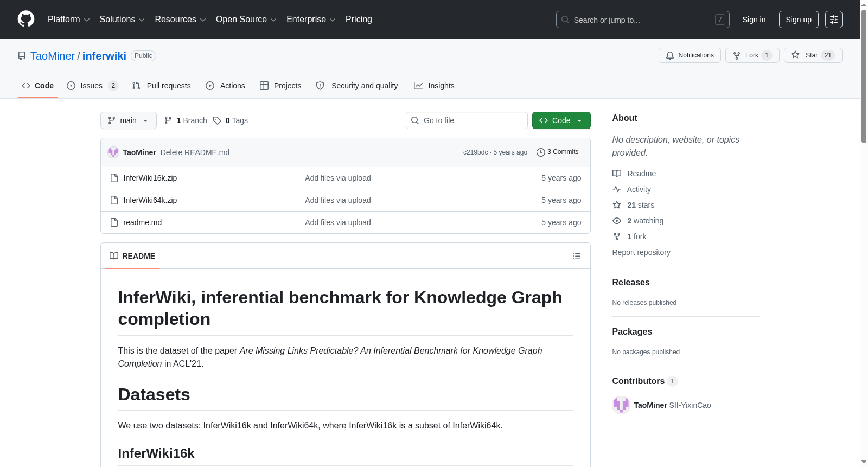
Task: Switch to the Code tab
Action: pos(38,86)
